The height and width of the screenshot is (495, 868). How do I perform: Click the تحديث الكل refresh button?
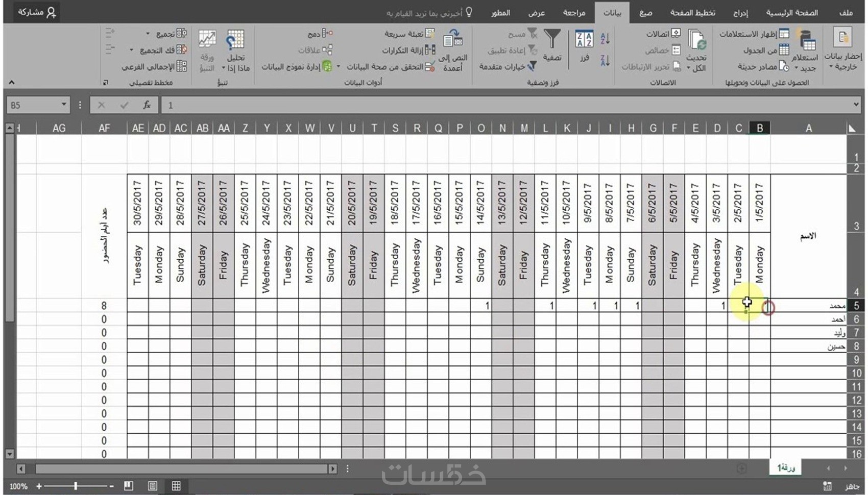tap(696, 50)
